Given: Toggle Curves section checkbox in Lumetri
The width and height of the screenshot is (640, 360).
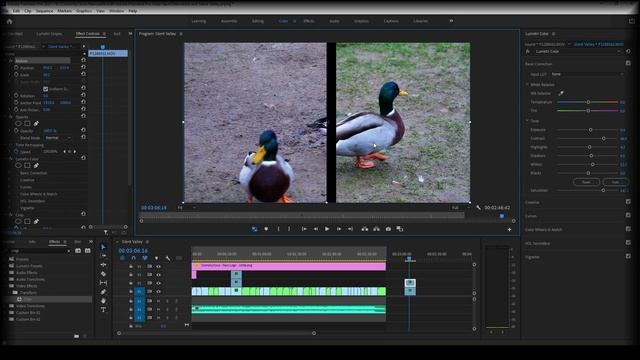Looking at the screenshot, I should pyautogui.click(x=628, y=215).
